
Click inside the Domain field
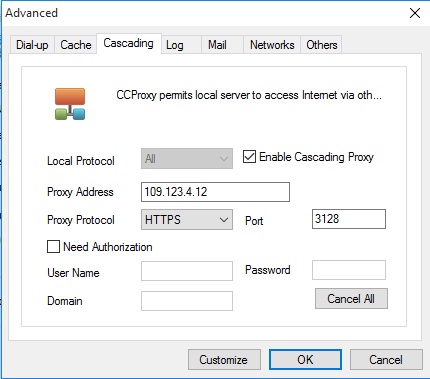[187, 301]
